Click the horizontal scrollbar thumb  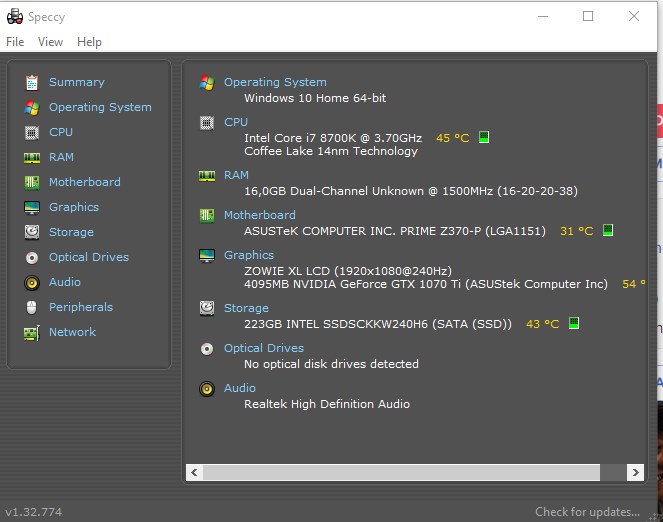coord(401,472)
